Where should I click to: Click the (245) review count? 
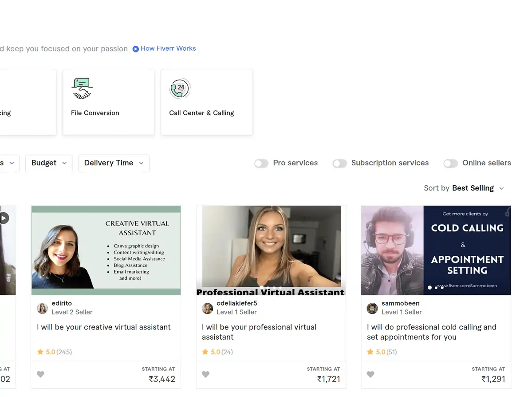[x=64, y=352]
